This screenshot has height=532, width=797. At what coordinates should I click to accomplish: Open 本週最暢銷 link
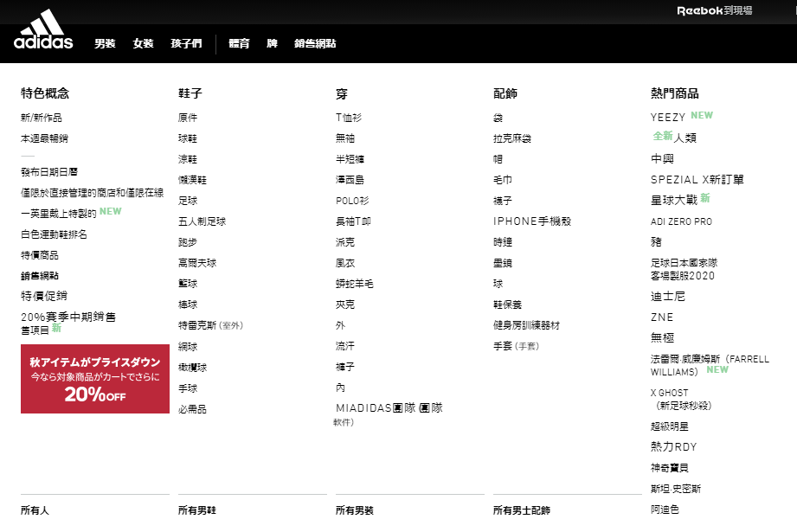coord(44,138)
